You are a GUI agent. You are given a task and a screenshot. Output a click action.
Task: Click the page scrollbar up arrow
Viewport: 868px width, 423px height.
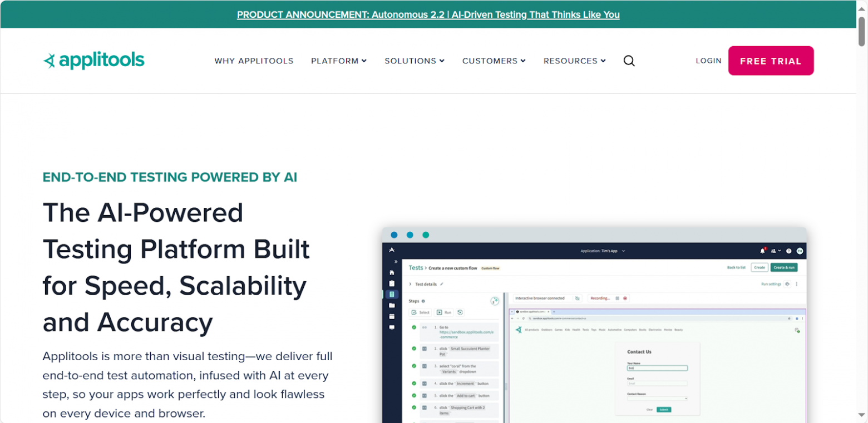point(862,8)
